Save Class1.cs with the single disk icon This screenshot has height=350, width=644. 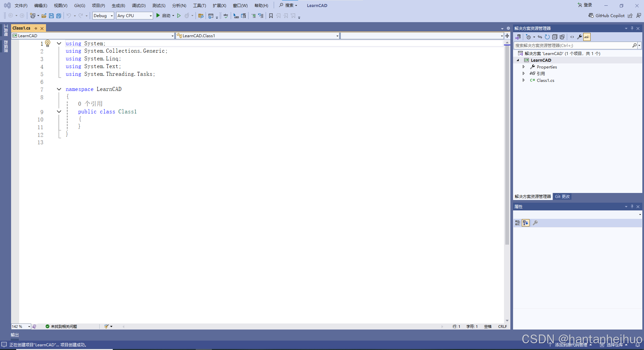[51, 16]
